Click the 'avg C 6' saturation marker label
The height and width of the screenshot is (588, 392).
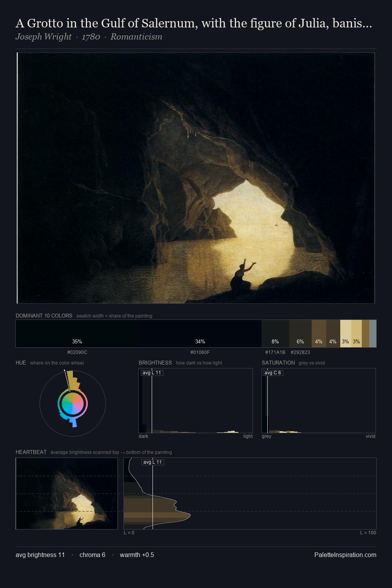[273, 373]
